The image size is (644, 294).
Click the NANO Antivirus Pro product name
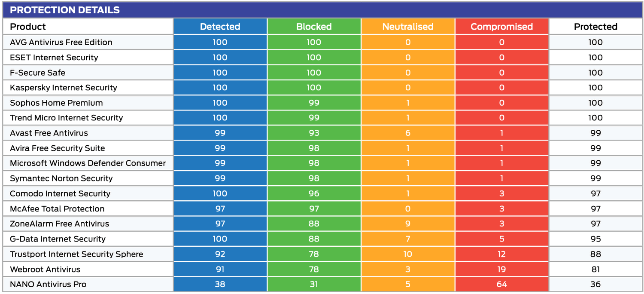click(x=48, y=285)
